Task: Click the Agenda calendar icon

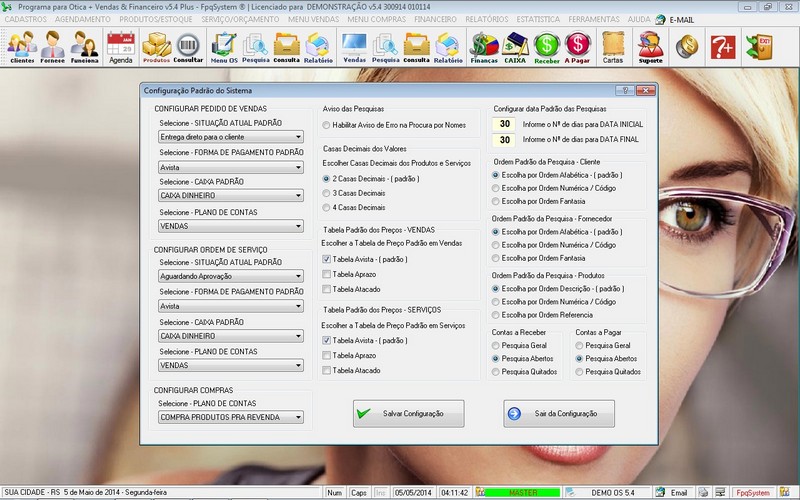Action: click(x=120, y=46)
